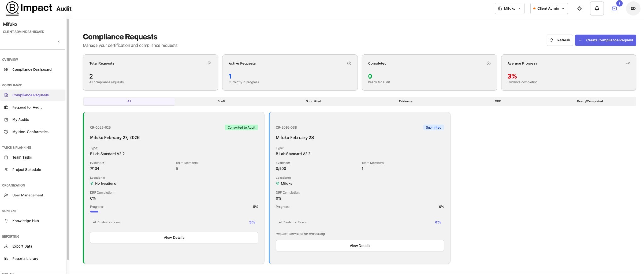The height and width of the screenshot is (274, 644).
Task: Click the Knowledge Hub lightbulb icon
Action: tap(6, 221)
